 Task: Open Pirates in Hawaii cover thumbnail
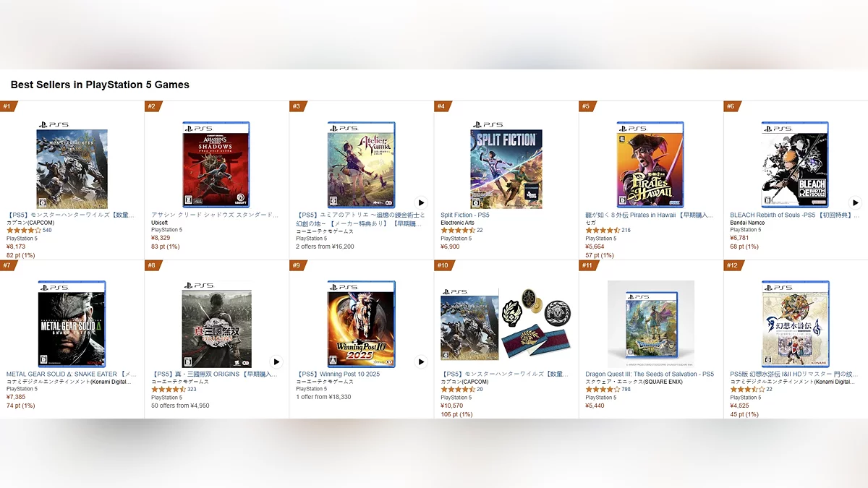[650, 165]
